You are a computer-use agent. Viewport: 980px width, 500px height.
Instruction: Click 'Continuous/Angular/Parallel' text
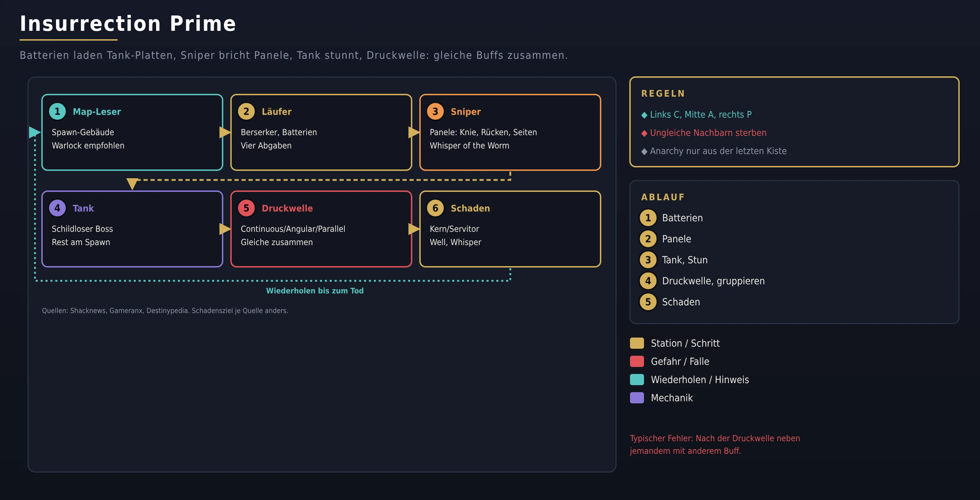[293, 229]
